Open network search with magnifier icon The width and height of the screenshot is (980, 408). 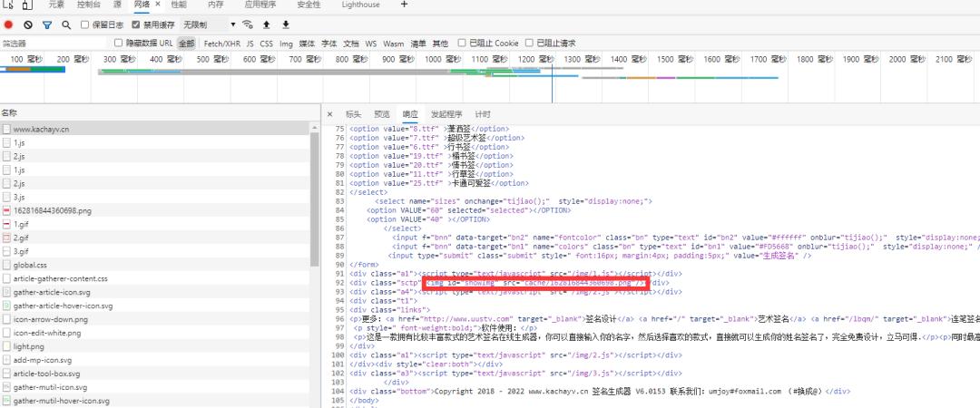tap(66, 25)
